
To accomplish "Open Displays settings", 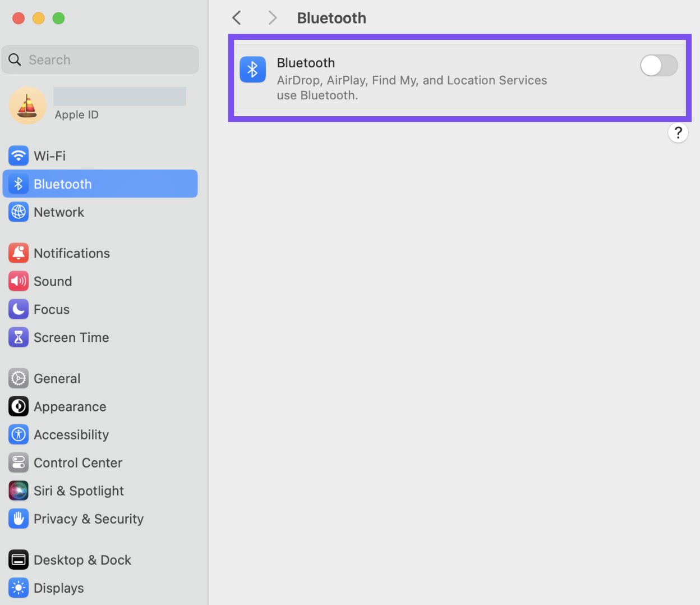I will click(100, 588).
